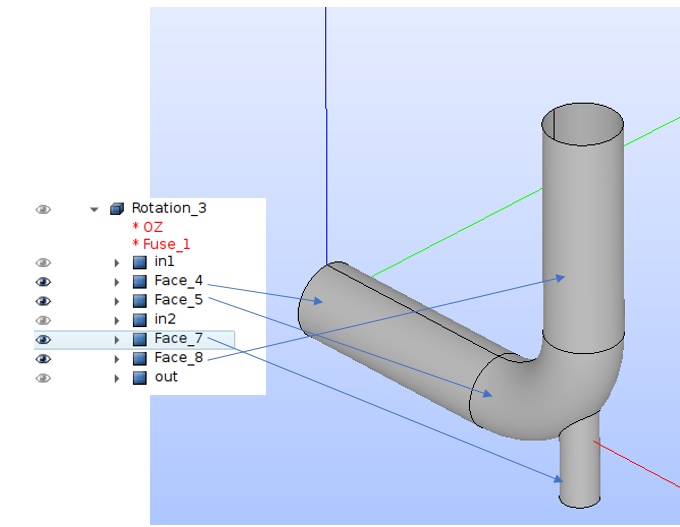Hide Face_8 using its eye icon
The image size is (680, 527).
pos(43,359)
